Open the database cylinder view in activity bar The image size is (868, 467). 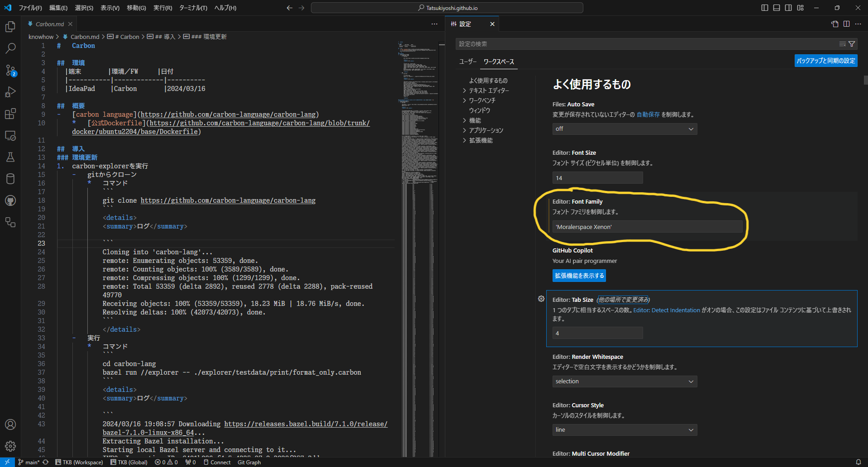(x=10, y=179)
